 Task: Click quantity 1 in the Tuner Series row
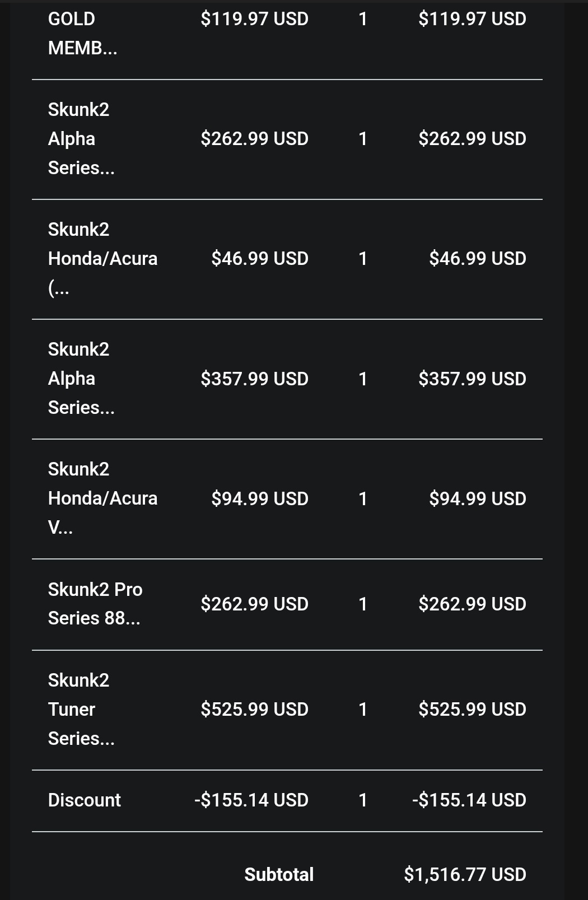point(363,709)
